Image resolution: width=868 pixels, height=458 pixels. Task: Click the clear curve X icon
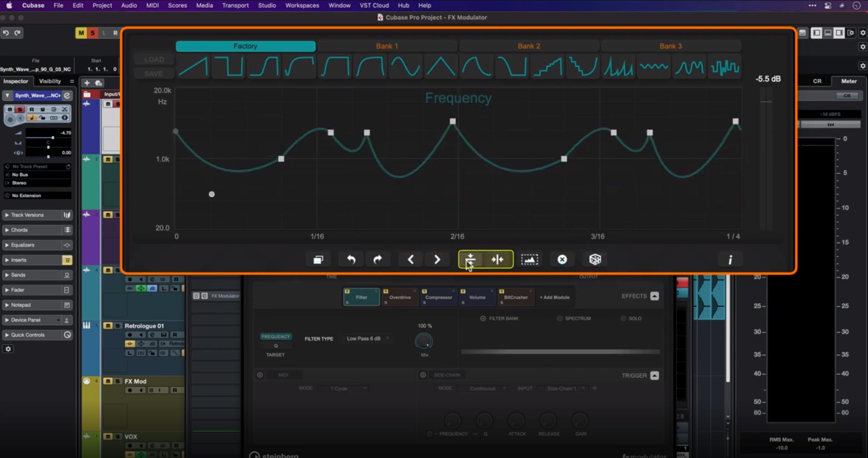click(562, 259)
